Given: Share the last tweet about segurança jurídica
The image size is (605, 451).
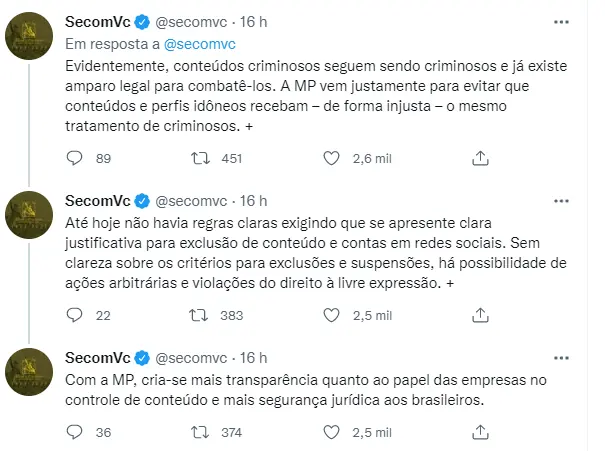Looking at the screenshot, I should click(480, 431).
